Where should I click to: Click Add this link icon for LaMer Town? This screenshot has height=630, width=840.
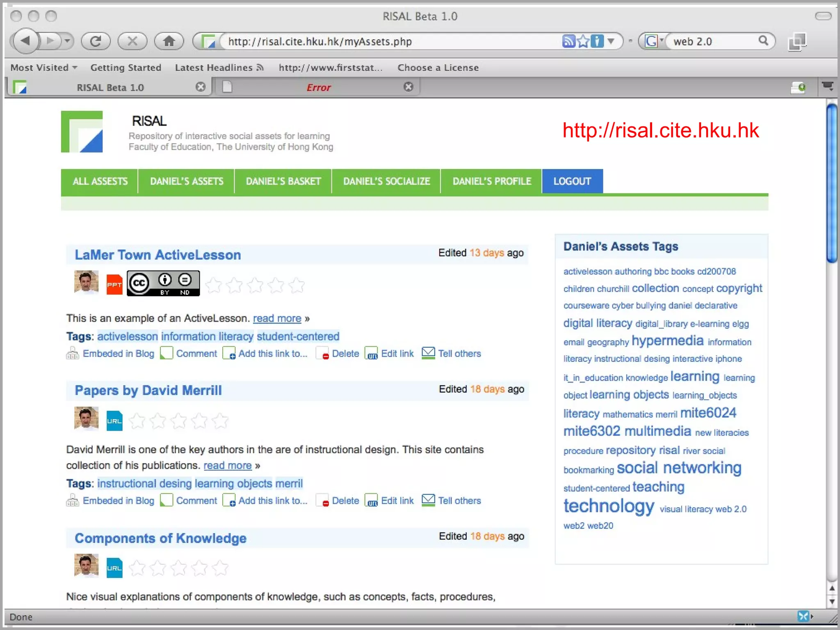229,353
